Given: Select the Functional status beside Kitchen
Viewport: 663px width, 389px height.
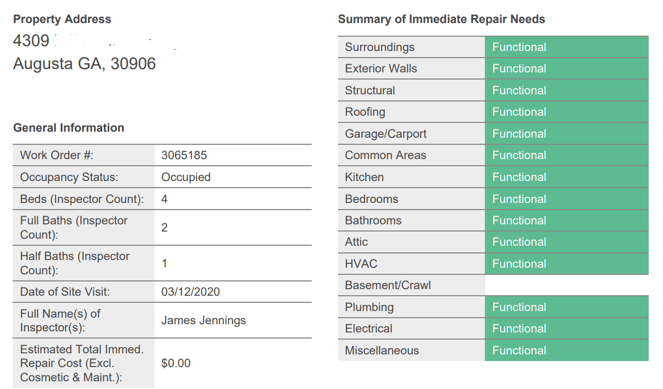Looking at the screenshot, I should pyautogui.click(x=567, y=177).
